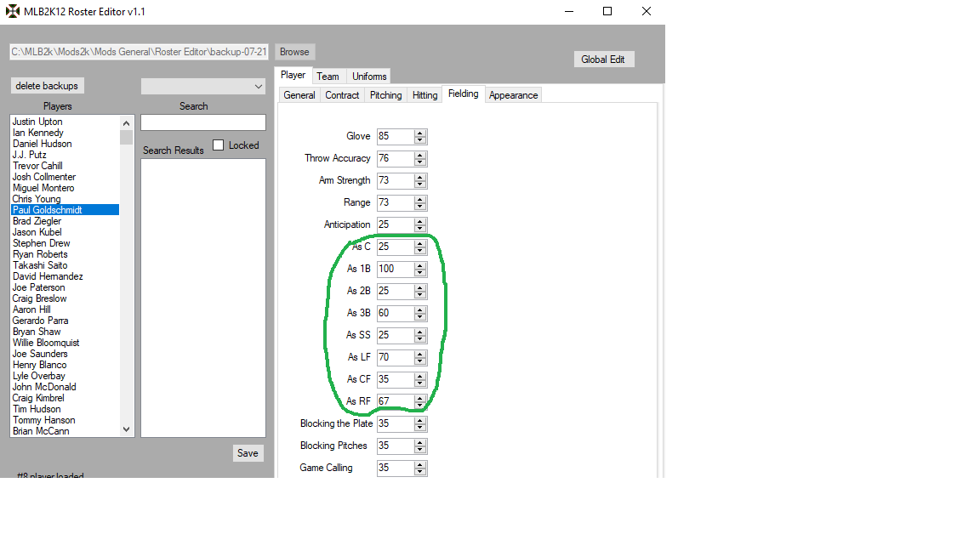Adjust the As 3B spinner
Viewport: 980px width, 551px height.
coord(420,313)
